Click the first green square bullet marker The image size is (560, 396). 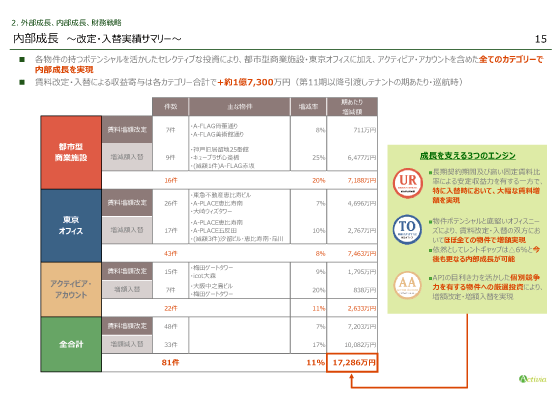tap(22, 59)
